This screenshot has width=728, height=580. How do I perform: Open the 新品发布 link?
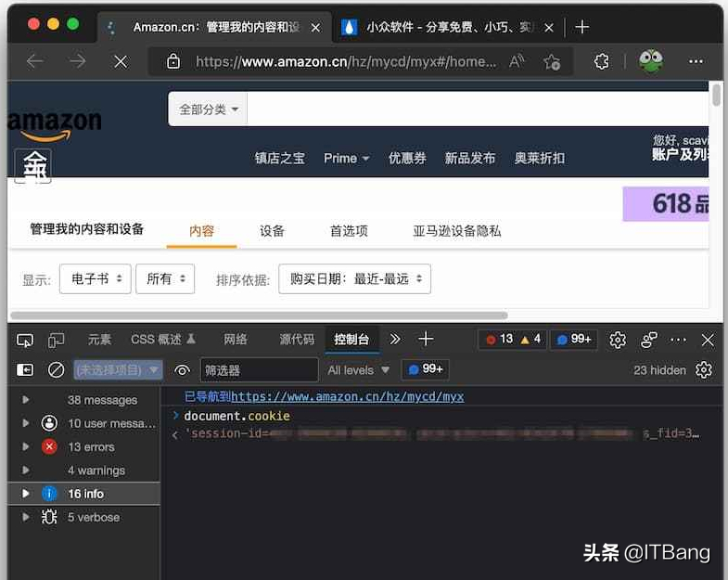coord(470,159)
